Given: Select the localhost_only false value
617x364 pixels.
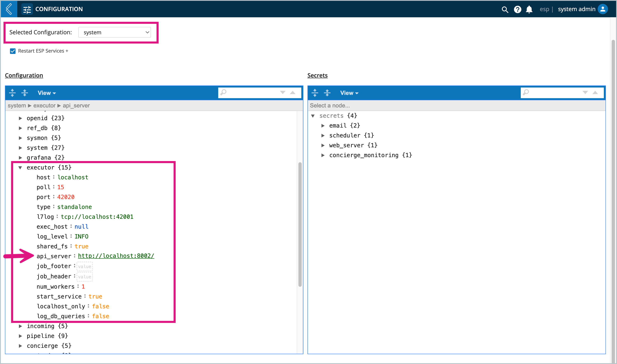Looking at the screenshot, I should point(100,306).
